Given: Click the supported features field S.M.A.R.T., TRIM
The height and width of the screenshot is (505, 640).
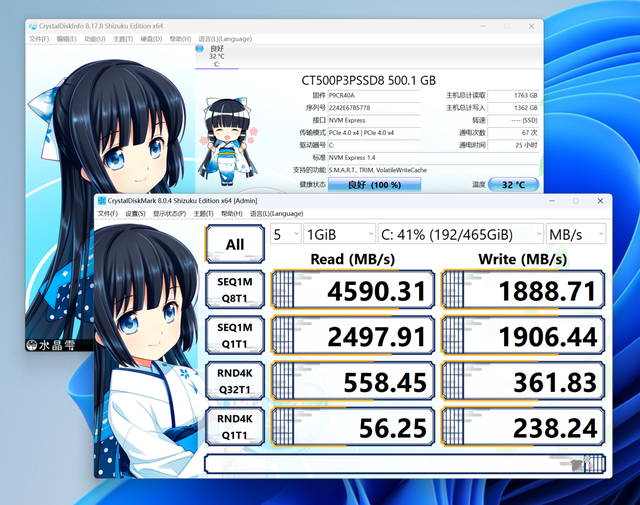Looking at the screenshot, I should [x=433, y=170].
